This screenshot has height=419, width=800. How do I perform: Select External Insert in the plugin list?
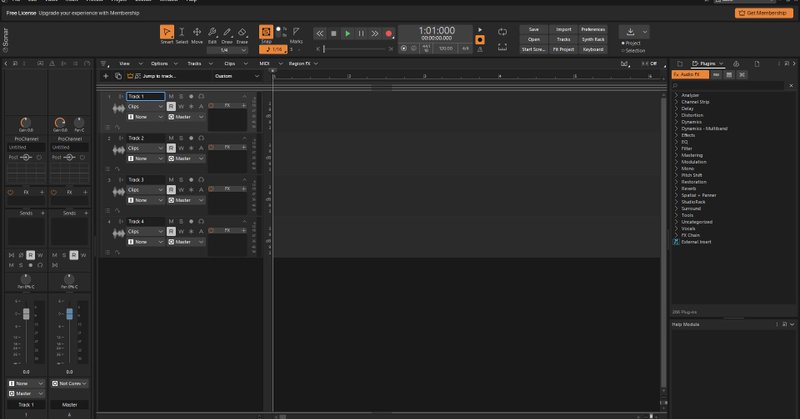(696, 242)
